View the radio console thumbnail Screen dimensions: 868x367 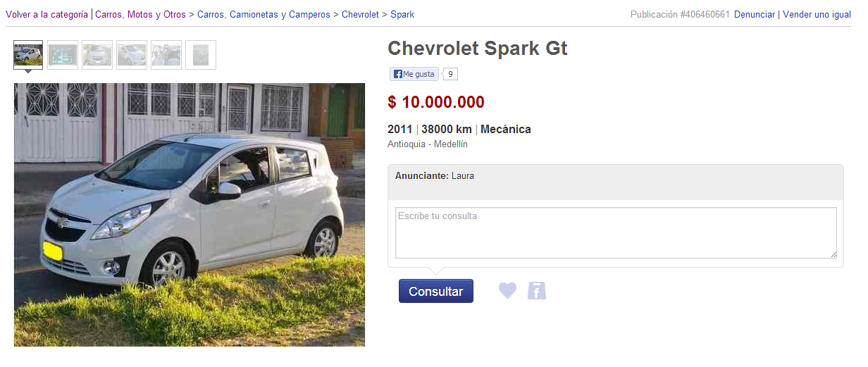click(x=201, y=55)
